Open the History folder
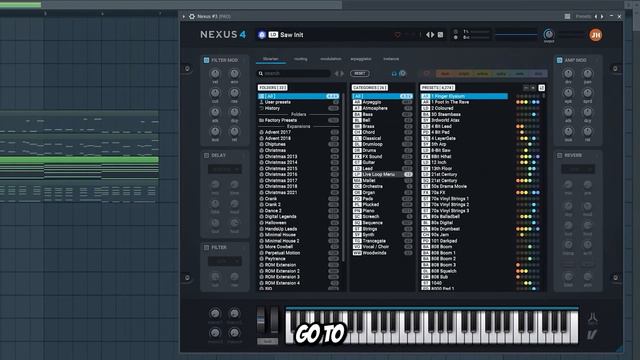Image resolution: width=640 pixels, height=360 pixels. (x=299, y=108)
